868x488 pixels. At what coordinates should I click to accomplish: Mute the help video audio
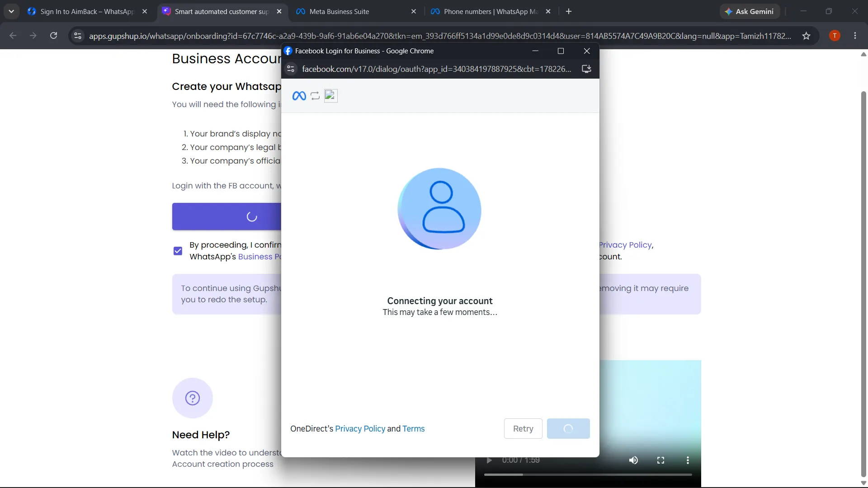pyautogui.click(x=633, y=460)
